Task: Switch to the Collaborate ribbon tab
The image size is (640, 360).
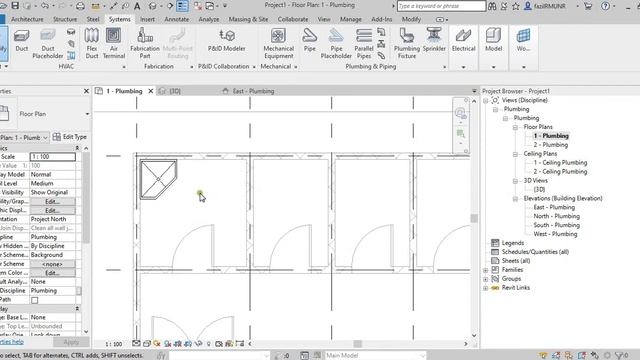Action: [293, 19]
